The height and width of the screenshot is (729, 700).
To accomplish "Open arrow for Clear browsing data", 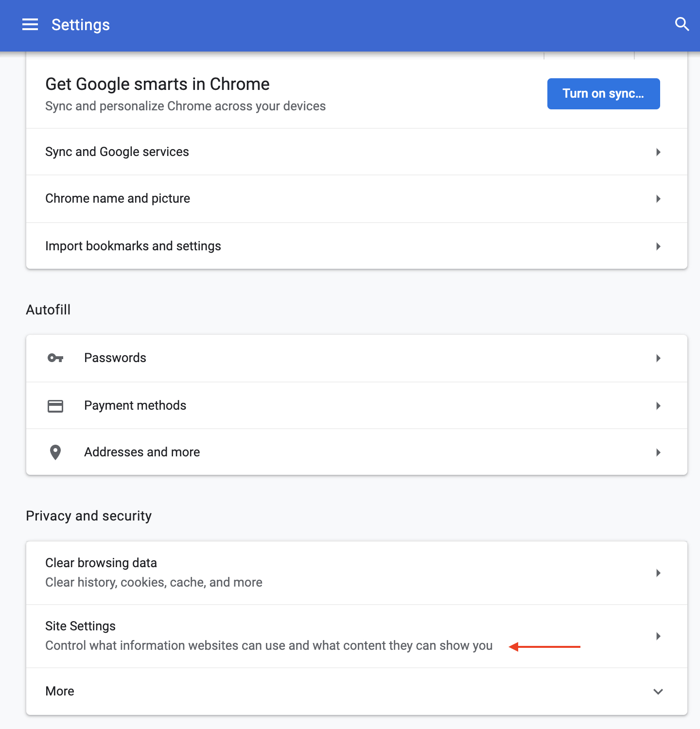I will coord(658,573).
